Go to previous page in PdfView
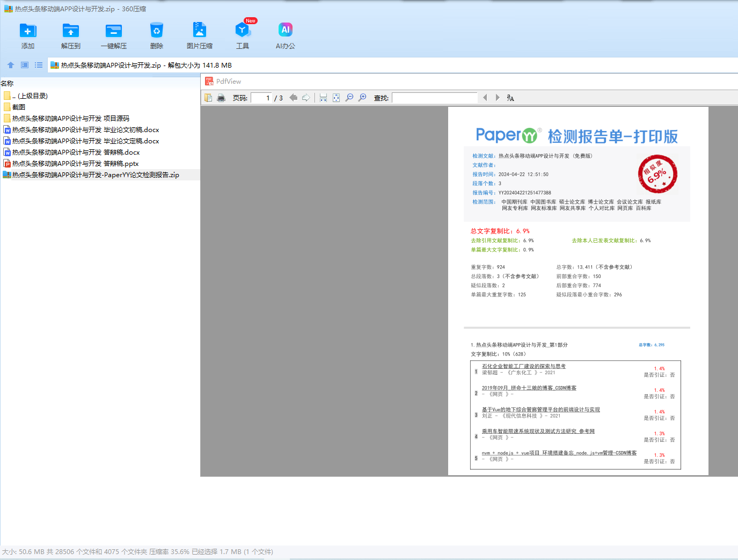 pyautogui.click(x=293, y=98)
